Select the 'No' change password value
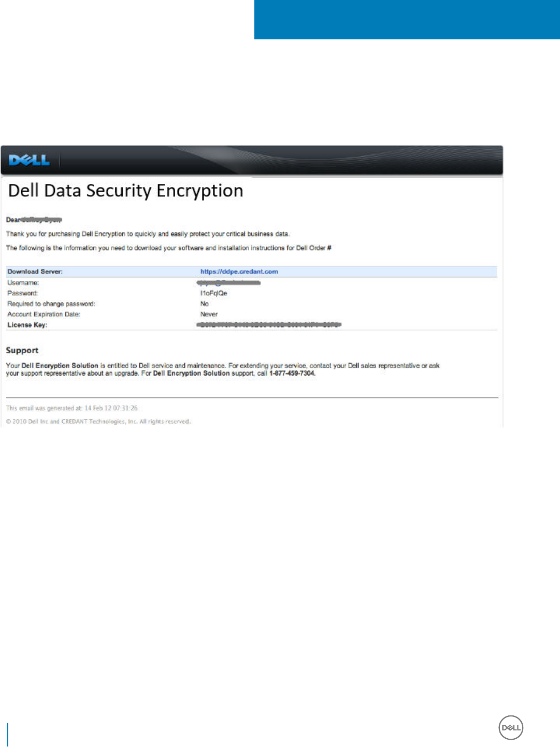Image resolution: width=560 pixels, height=747 pixels. pyautogui.click(x=205, y=304)
